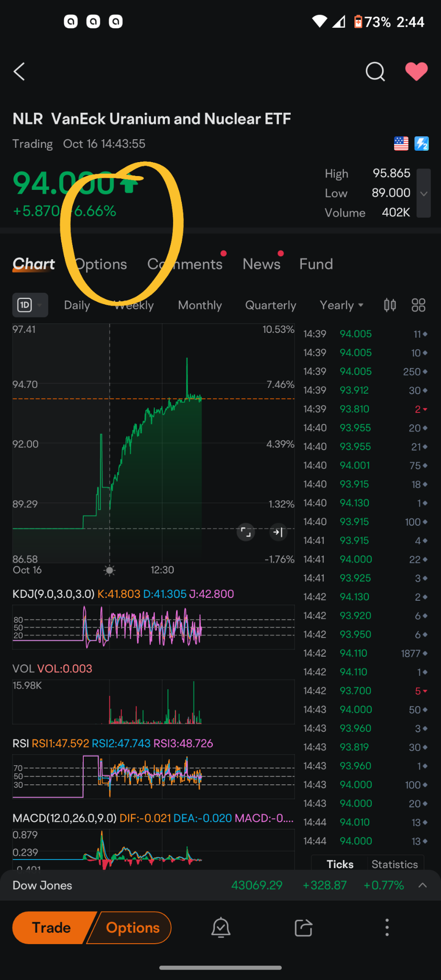Open the Comments tab
The image size is (441, 980).
pos(185,264)
